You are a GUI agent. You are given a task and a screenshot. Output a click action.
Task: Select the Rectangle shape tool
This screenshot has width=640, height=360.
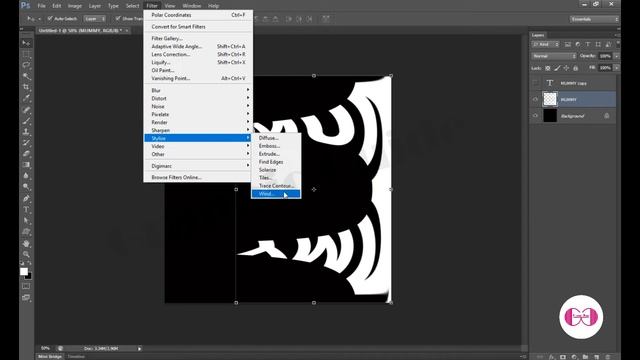click(x=26, y=232)
